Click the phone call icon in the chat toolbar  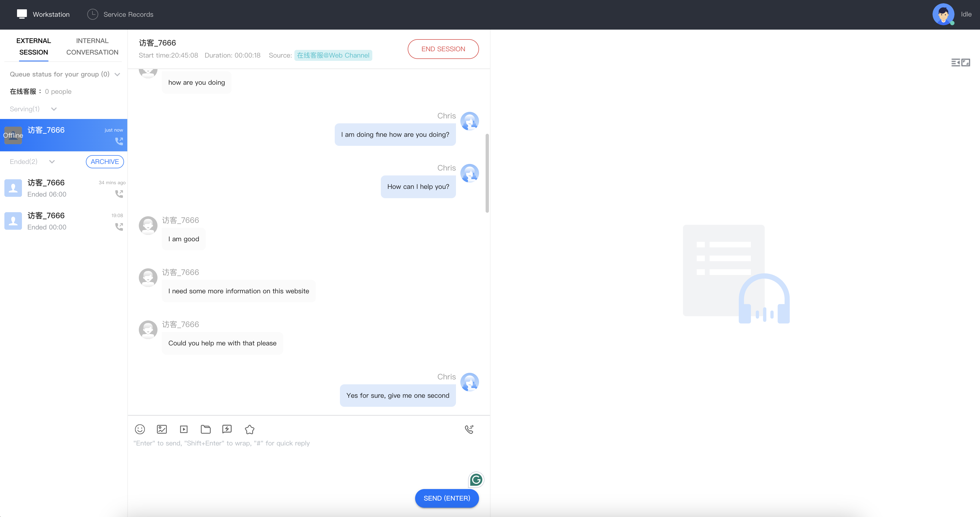(x=469, y=429)
